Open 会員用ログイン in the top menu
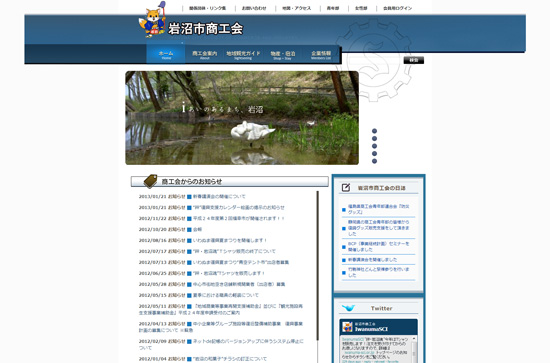Image resolution: width=550 pixels, height=363 pixels. coord(397,8)
